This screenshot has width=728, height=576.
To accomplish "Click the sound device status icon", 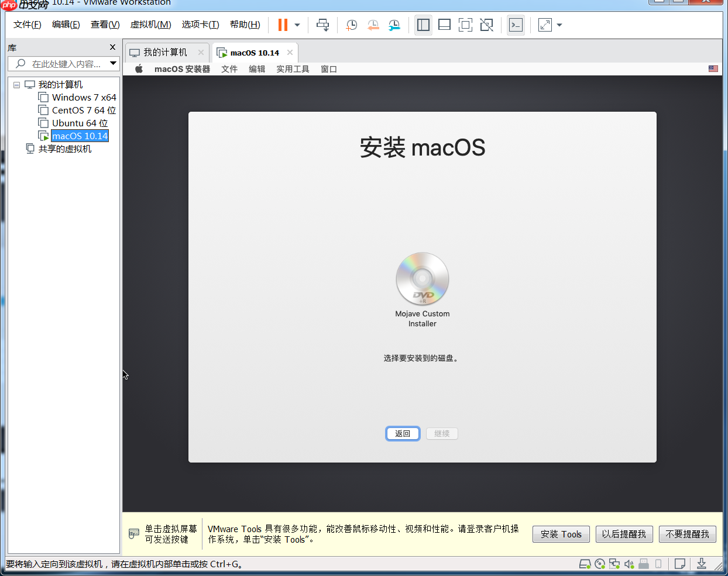I will 629,564.
